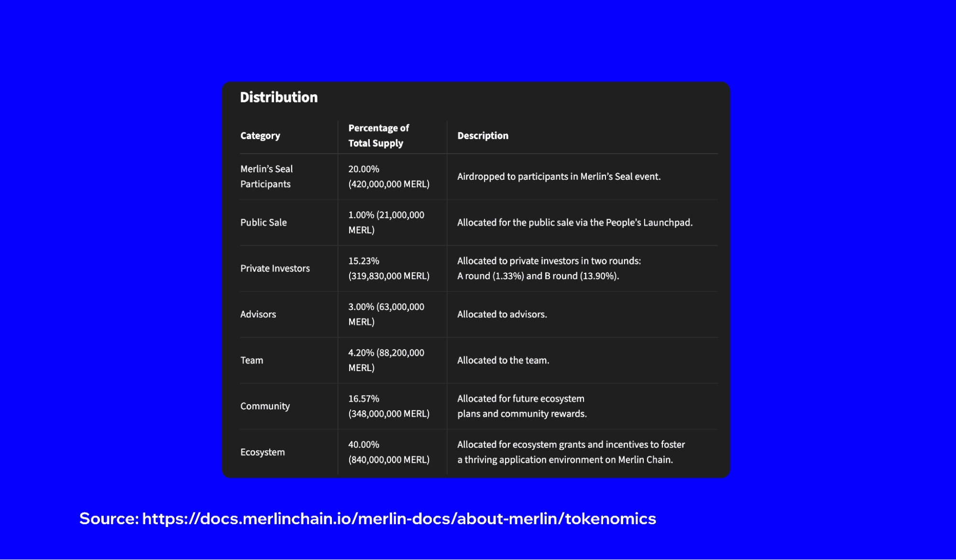Select the Advisors category cell

[258, 314]
